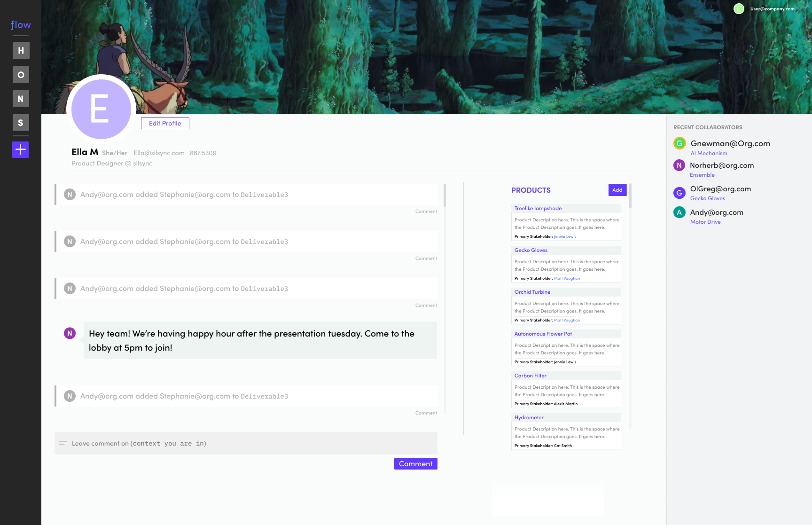Click the Leave comment input field
Viewport: 812px width, 525px height.
[x=246, y=443]
